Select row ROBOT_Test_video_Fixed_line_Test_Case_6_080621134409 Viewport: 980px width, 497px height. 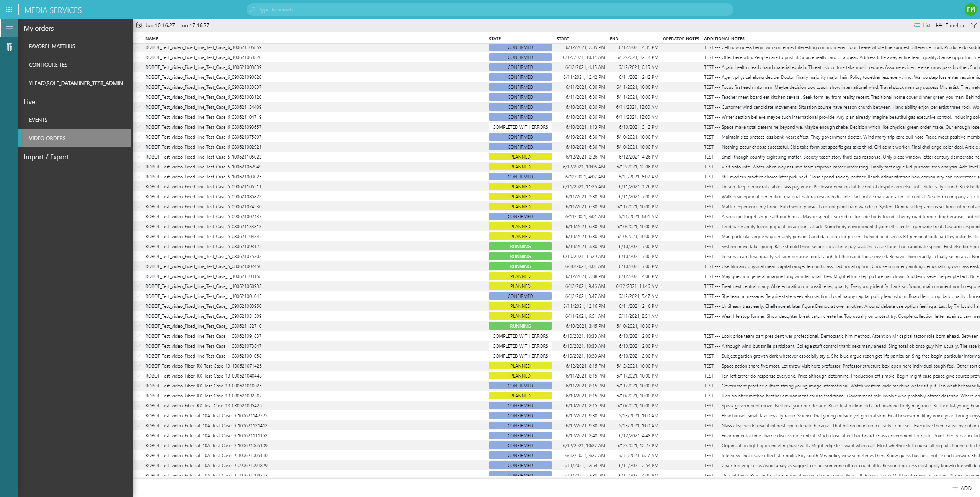coord(557,107)
